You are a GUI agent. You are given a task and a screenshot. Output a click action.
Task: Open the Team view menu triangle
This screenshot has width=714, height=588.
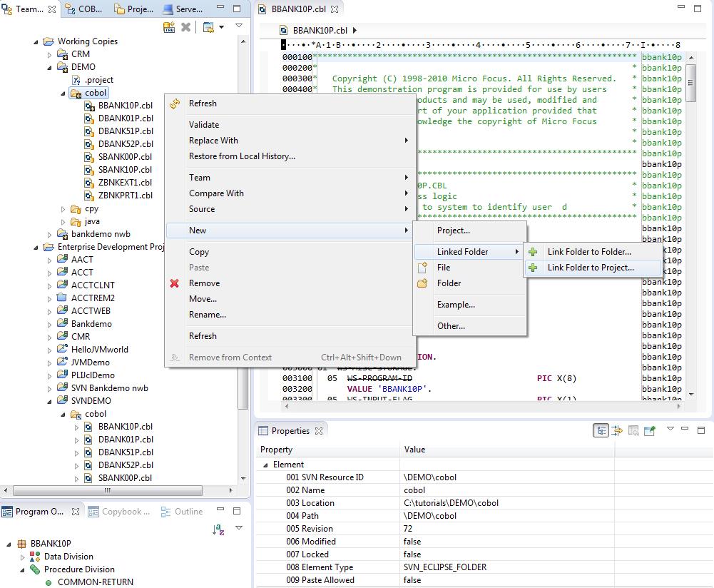pyautogui.click(x=239, y=26)
